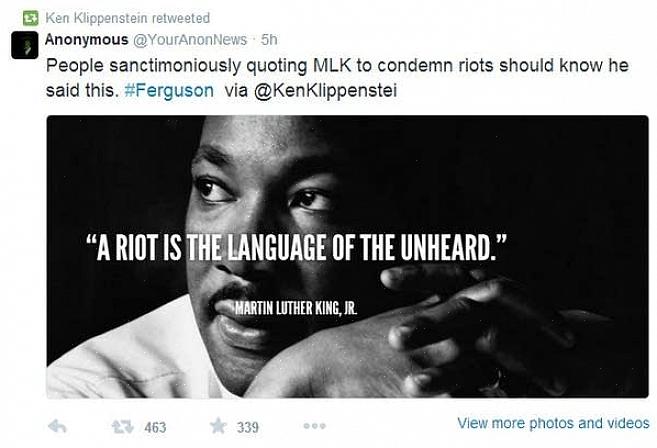
Task: Open the 5h tweet timestamp
Action: tap(269, 40)
